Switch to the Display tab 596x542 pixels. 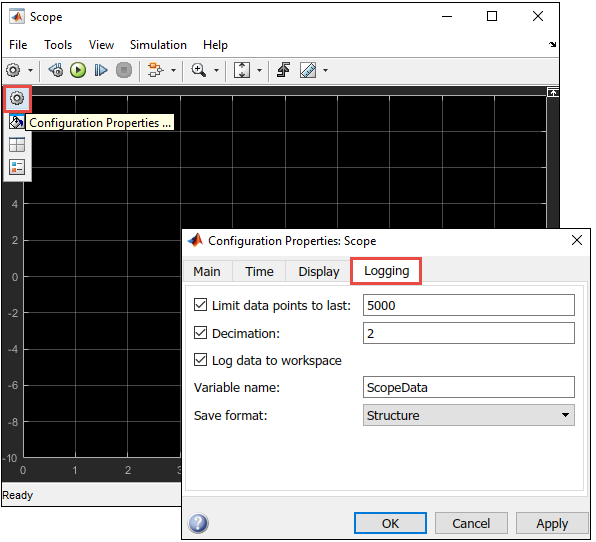pyautogui.click(x=319, y=271)
